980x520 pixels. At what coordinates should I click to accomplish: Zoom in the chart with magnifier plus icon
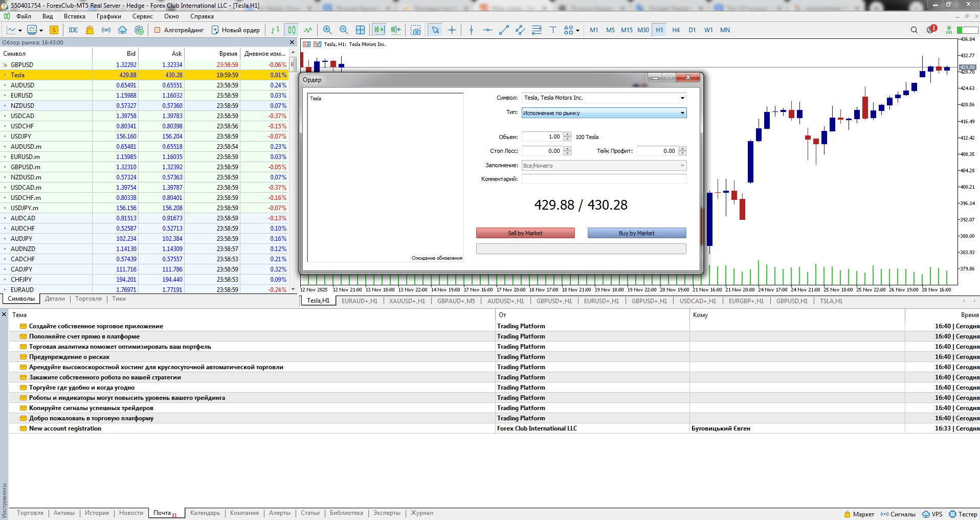tap(327, 30)
